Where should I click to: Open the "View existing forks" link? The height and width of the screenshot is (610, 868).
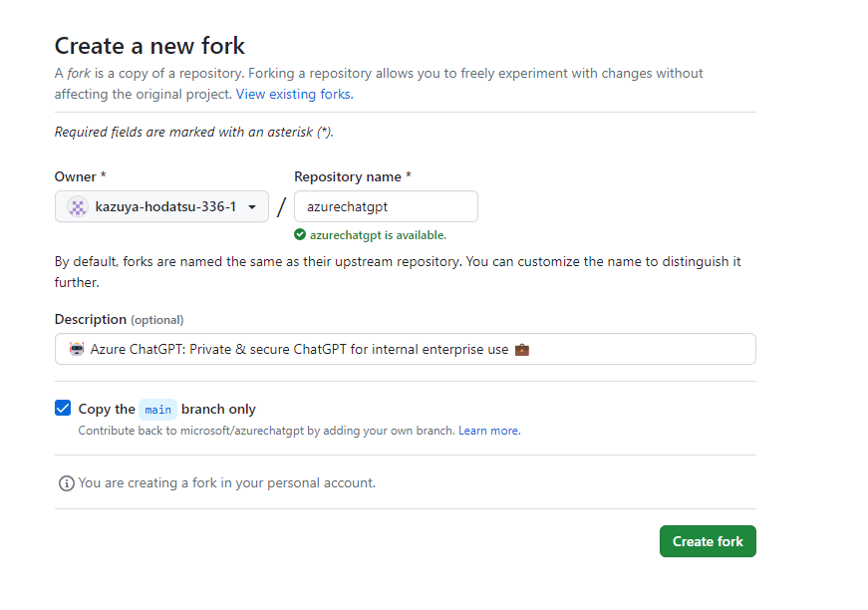click(x=293, y=95)
